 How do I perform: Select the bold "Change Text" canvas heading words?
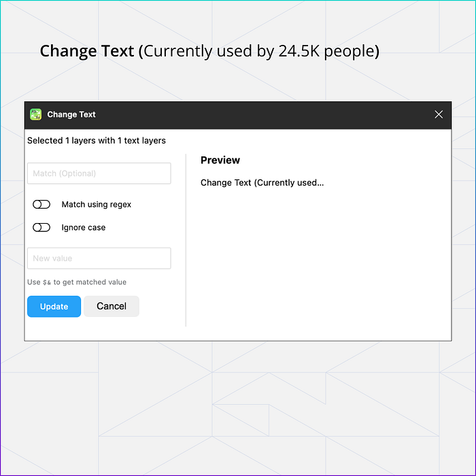click(87, 51)
